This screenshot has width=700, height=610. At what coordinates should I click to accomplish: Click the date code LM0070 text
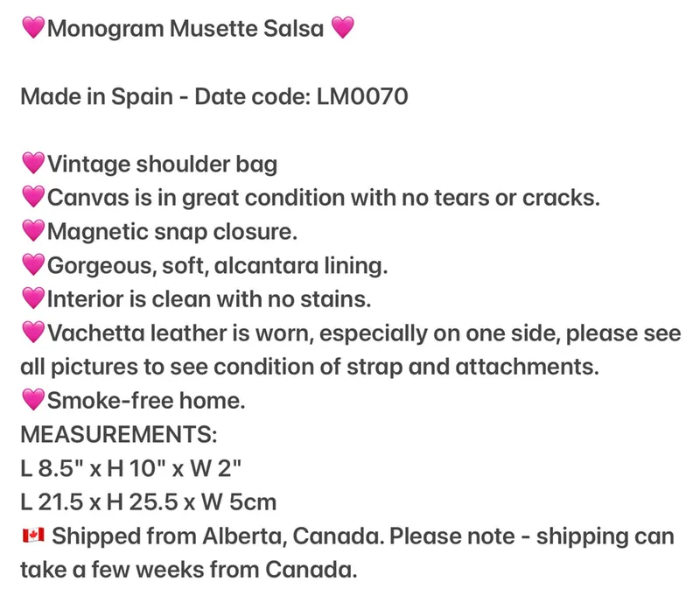362,96
